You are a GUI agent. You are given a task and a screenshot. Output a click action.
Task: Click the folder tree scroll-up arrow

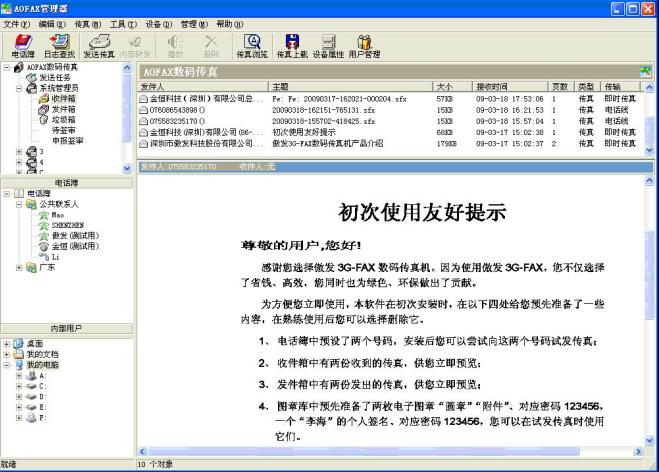click(x=127, y=68)
